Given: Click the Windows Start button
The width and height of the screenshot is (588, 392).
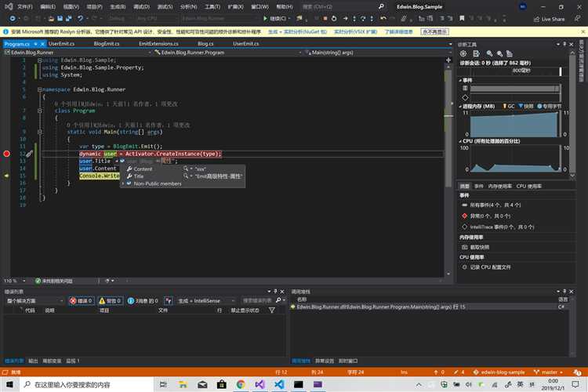Looking at the screenshot, I should (x=9, y=384).
